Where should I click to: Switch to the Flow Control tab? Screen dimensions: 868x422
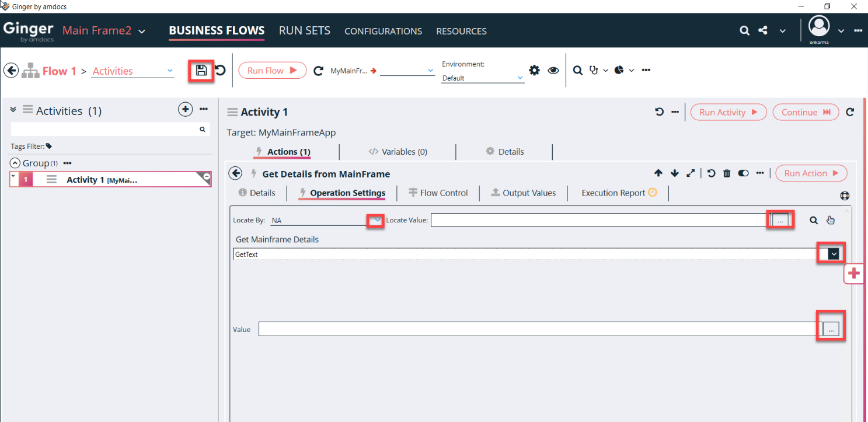[x=438, y=193]
